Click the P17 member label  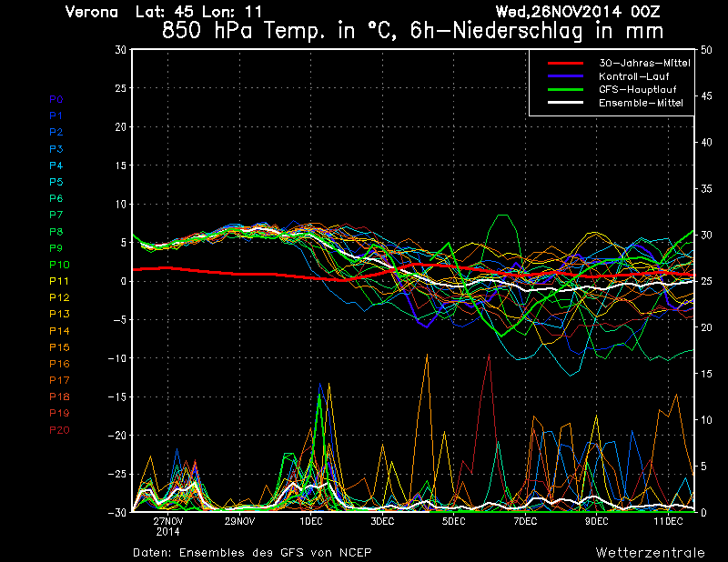(x=59, y=380)
